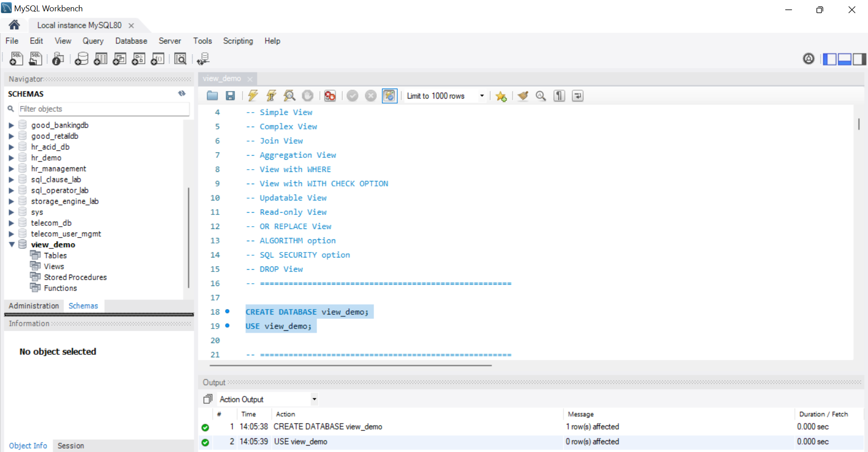
Task: Commit the transaction icon
Action: [x=352, y=96]
